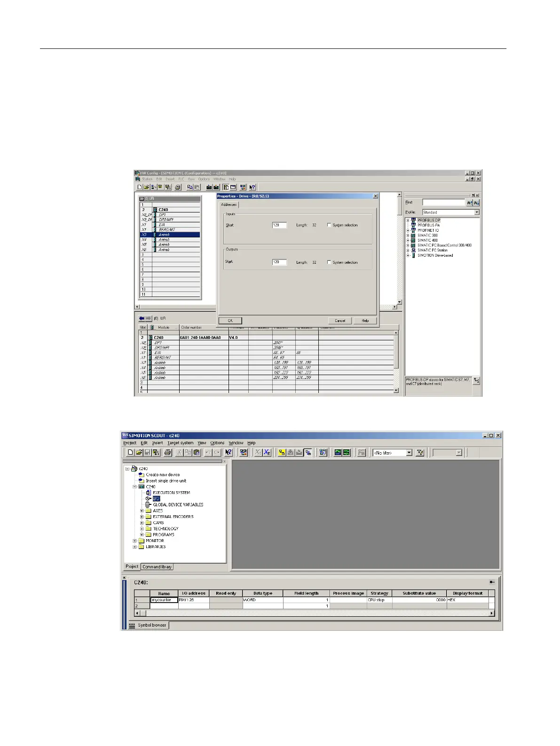Click Cut scissors icon in SCOUT toolbar

(x=179, y=452)
